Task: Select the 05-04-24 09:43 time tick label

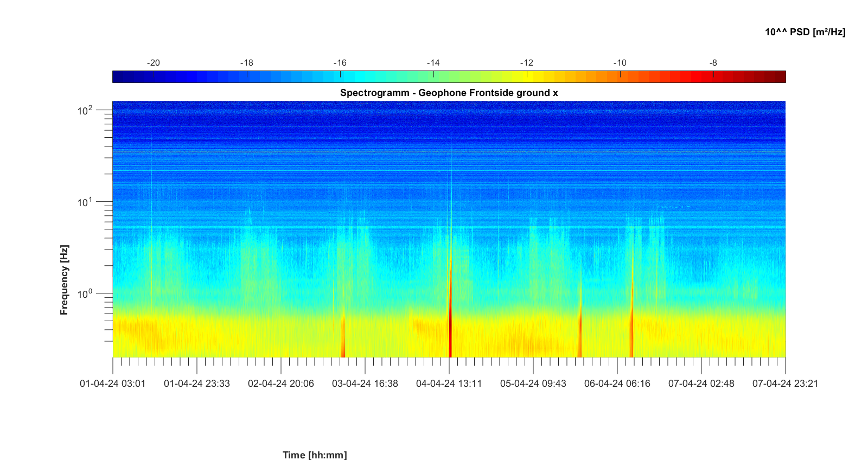Action: coord(533,384)
